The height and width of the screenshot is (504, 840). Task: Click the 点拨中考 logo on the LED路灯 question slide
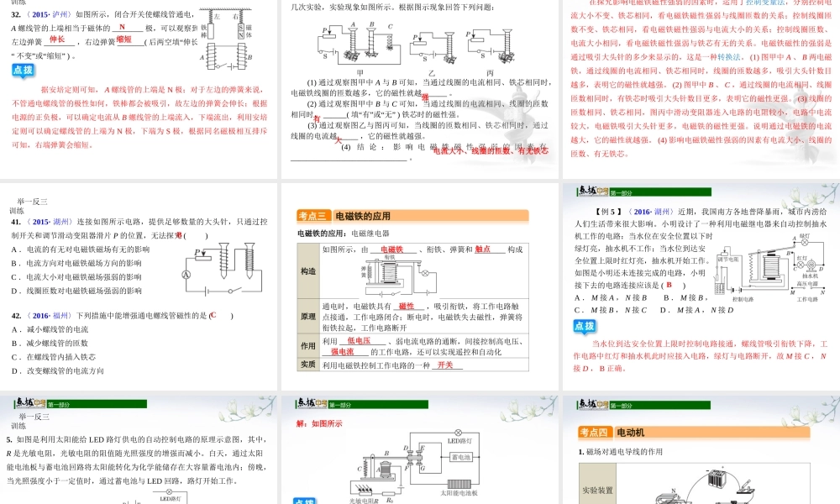[x=30, y=402]
